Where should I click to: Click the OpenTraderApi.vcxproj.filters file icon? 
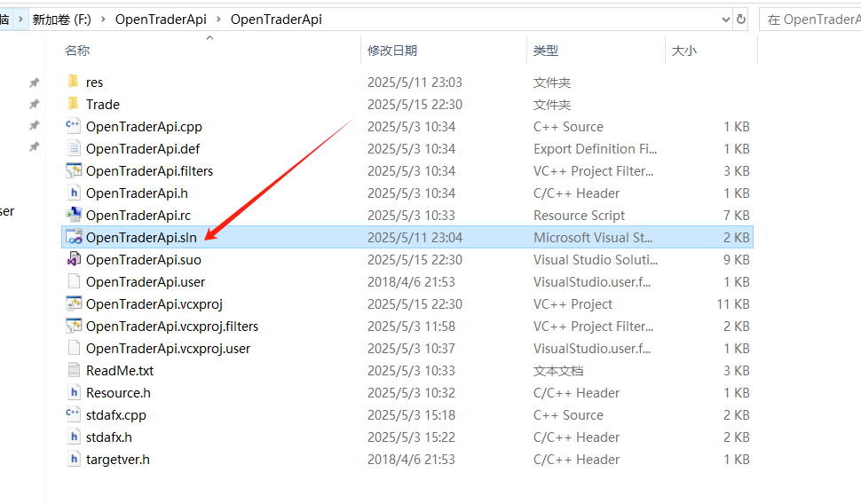click(73, 326)
